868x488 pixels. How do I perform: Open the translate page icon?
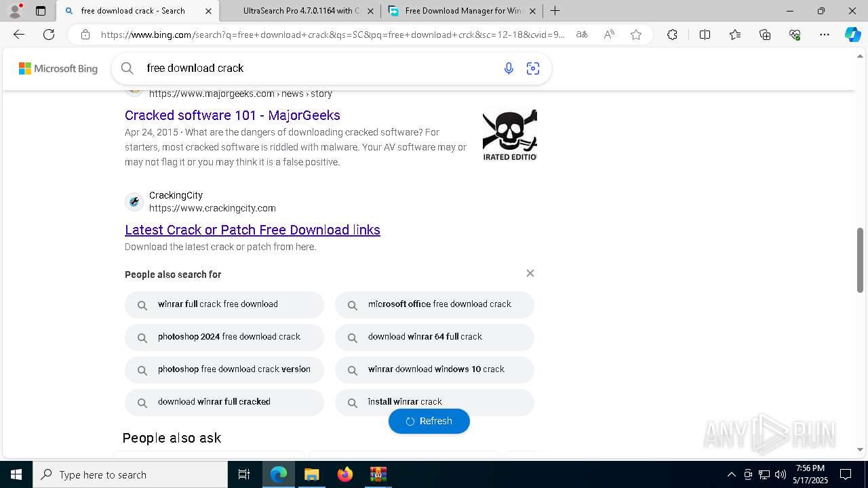[x=581, y=35]
